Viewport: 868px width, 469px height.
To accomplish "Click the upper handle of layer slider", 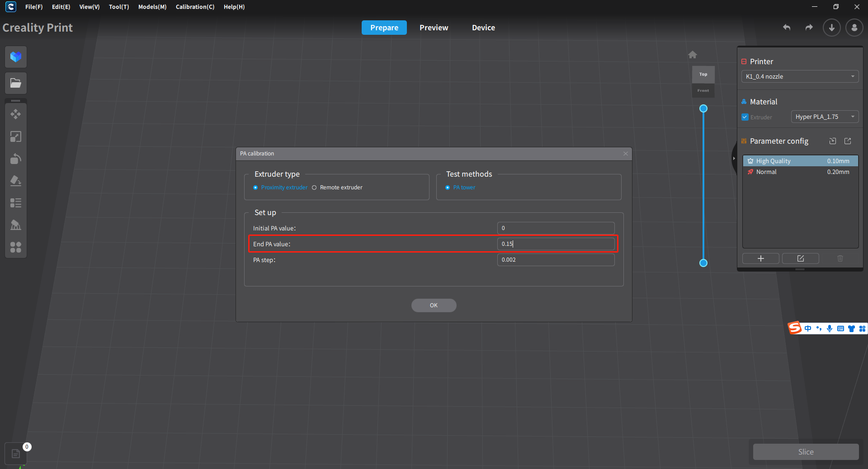I will [703, 108].
